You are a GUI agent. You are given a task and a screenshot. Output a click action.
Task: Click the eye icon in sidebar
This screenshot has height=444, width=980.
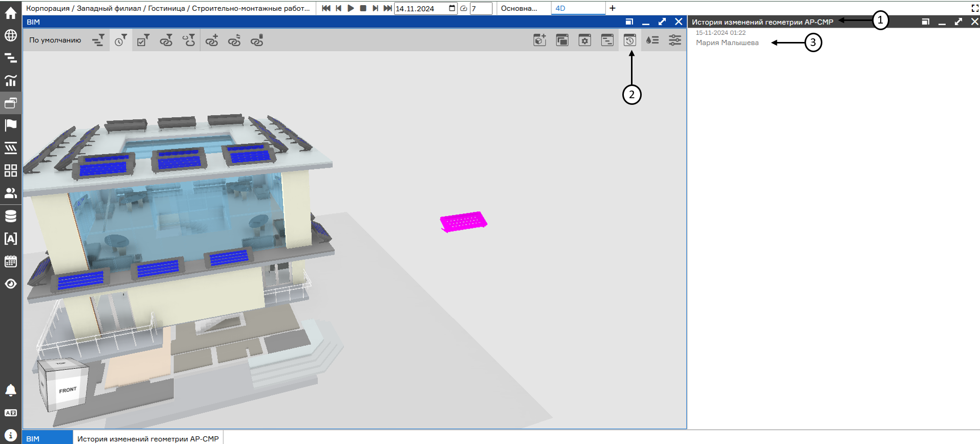11,284
